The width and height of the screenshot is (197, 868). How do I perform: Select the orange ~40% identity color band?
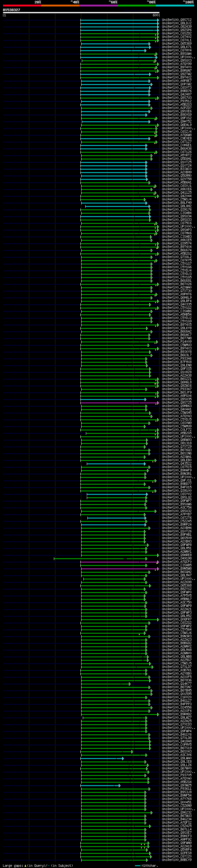click(x=60, y=6)
